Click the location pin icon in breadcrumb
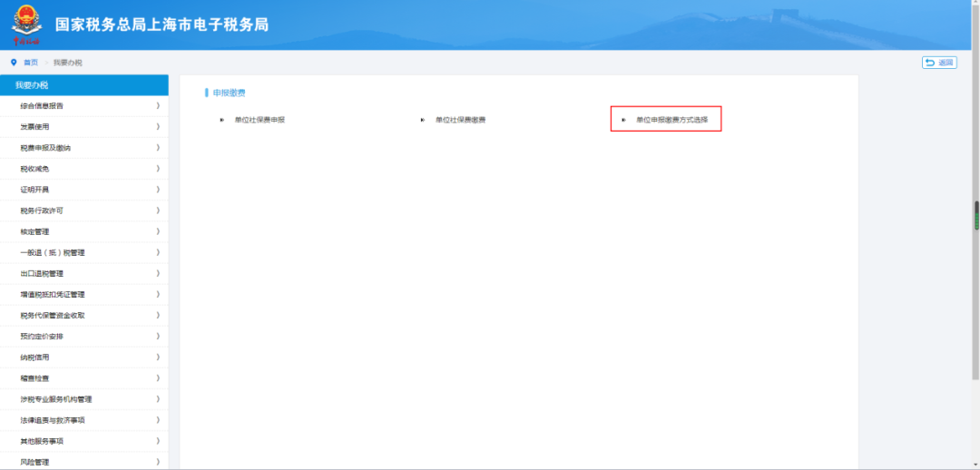980x470 pixels. 14,62
